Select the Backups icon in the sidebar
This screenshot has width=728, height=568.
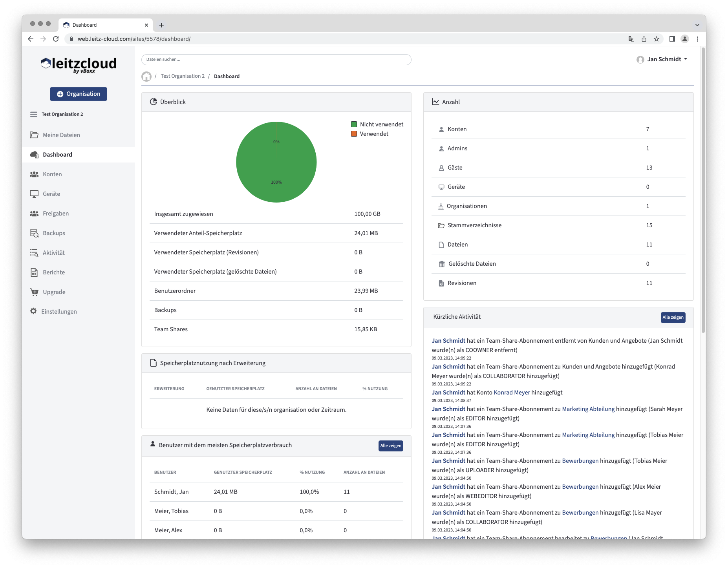pyautogui.click(x=33, y=233)
